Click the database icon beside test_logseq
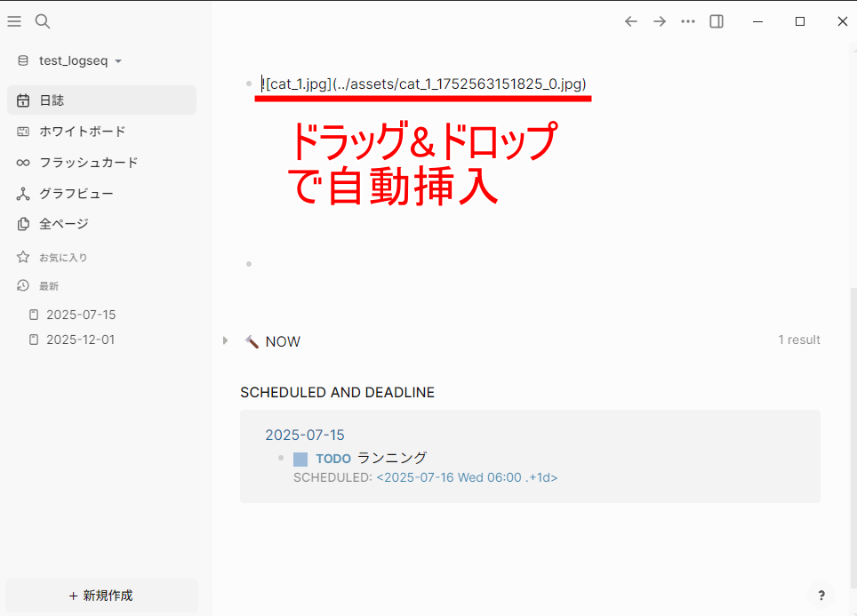Image resolution: width=857 pixels, height=616 pixels. [x=23, y=60]
